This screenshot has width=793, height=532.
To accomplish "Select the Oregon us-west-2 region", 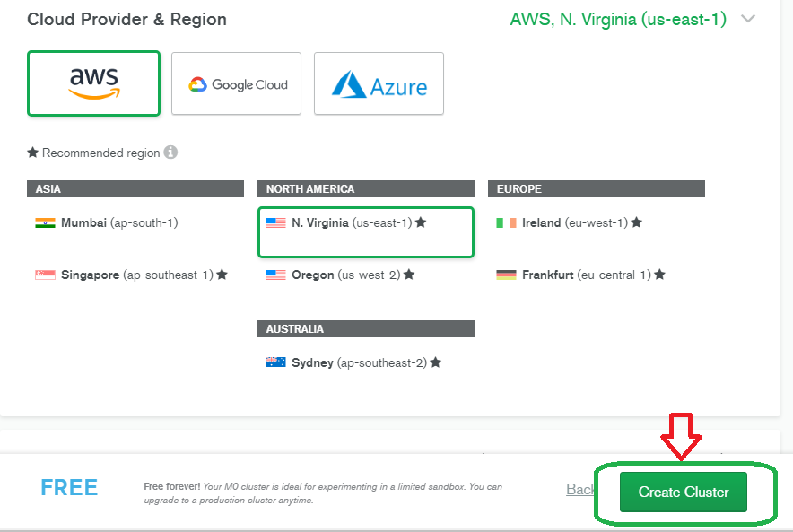I will point(345,275).
